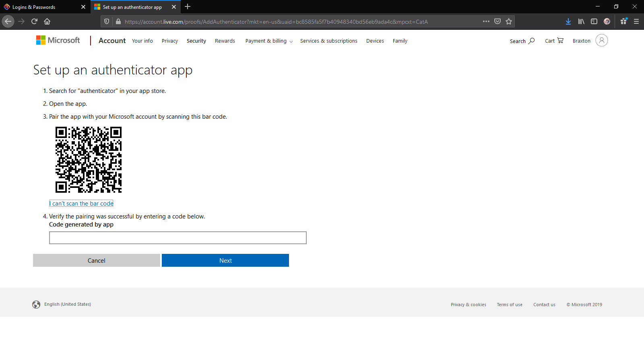Image resolution: width=644 pixels, height=346 pixels.
Task: Open the Family menu item
Action: click(400, 41)
